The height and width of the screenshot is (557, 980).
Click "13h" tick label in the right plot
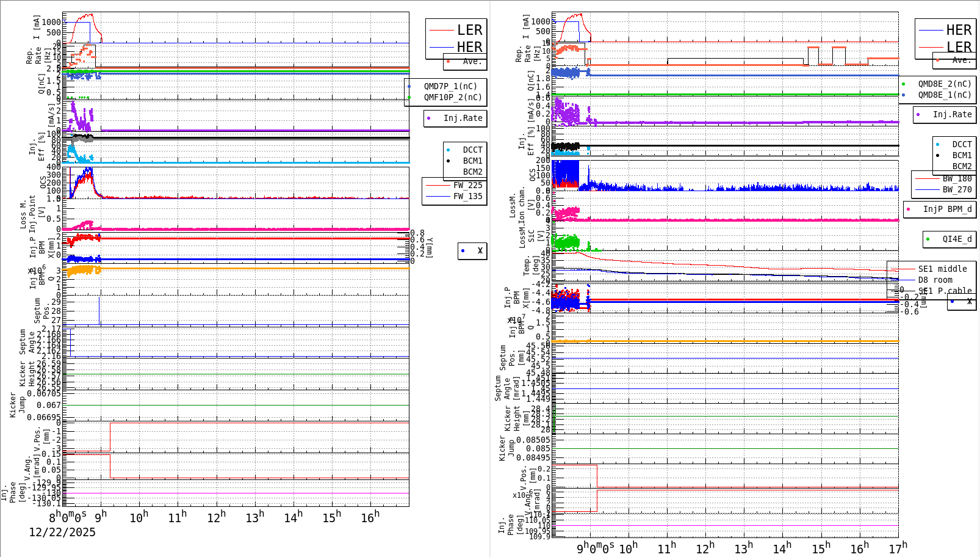(x=743, y=548)
